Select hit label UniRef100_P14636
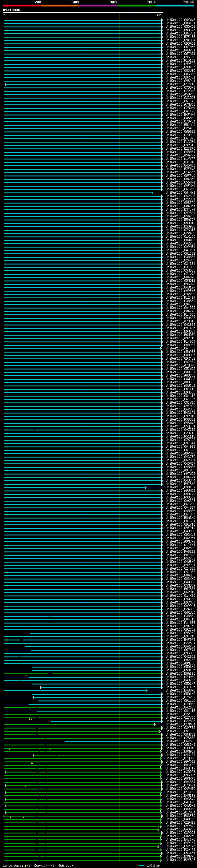 (180, 623)
